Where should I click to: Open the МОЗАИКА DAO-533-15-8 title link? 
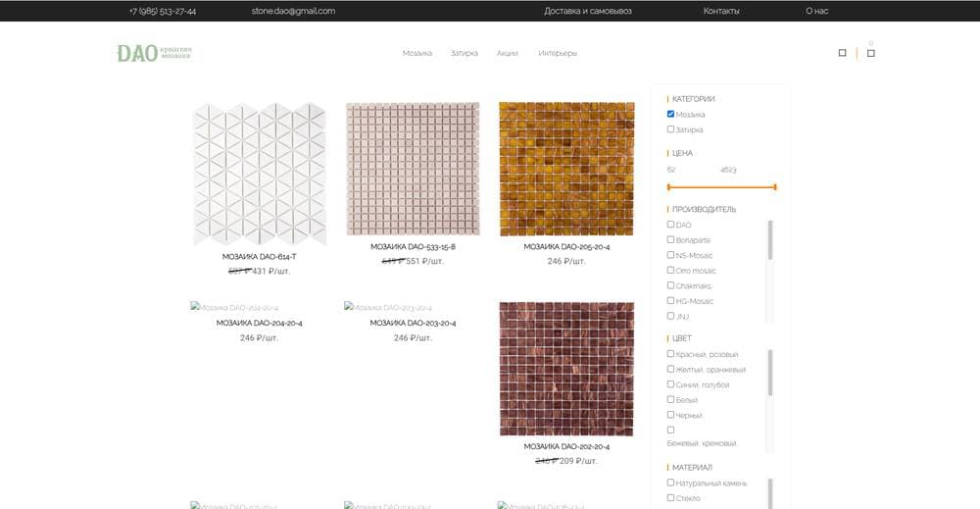414,246
